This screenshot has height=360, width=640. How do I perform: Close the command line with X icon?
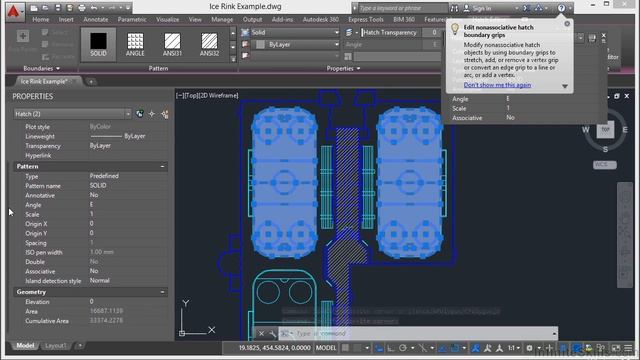click(x=262, y=333)
